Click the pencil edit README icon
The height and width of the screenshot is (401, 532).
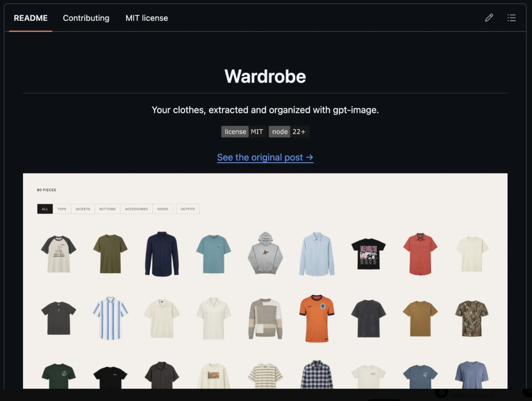489,18
